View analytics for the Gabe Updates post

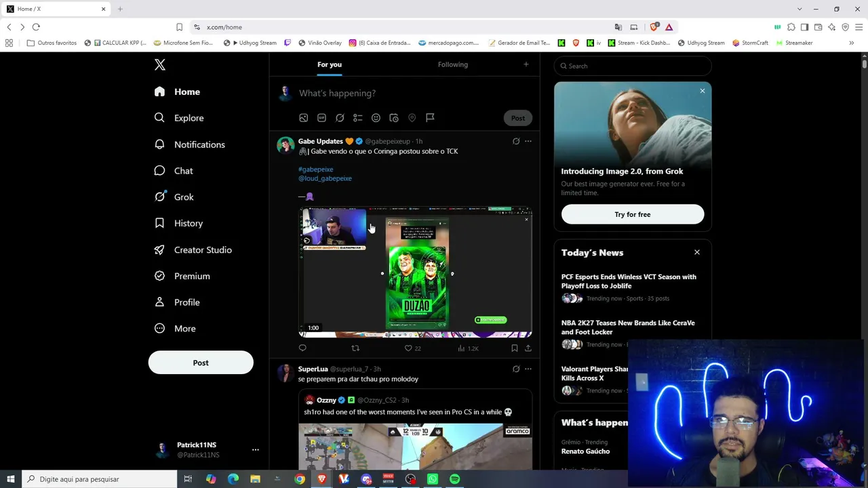pyautogui.click(x=468, y=348)
